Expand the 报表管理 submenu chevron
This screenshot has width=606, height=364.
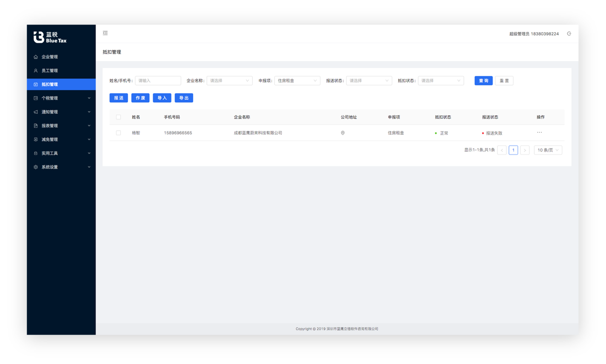(x=89, y=126)
